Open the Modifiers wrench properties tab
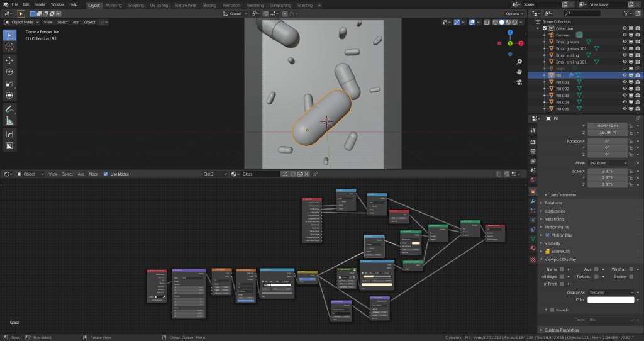 pos(533,201)
